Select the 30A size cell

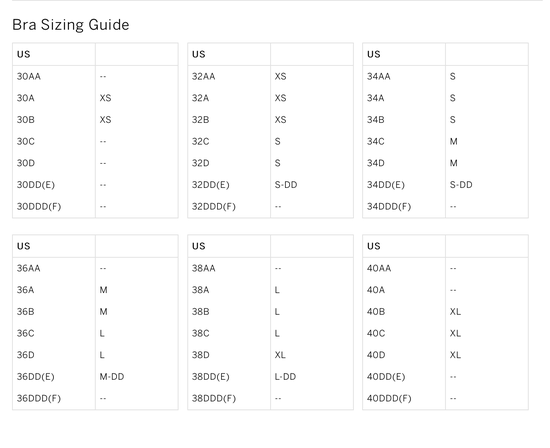[x=26, y=98]
